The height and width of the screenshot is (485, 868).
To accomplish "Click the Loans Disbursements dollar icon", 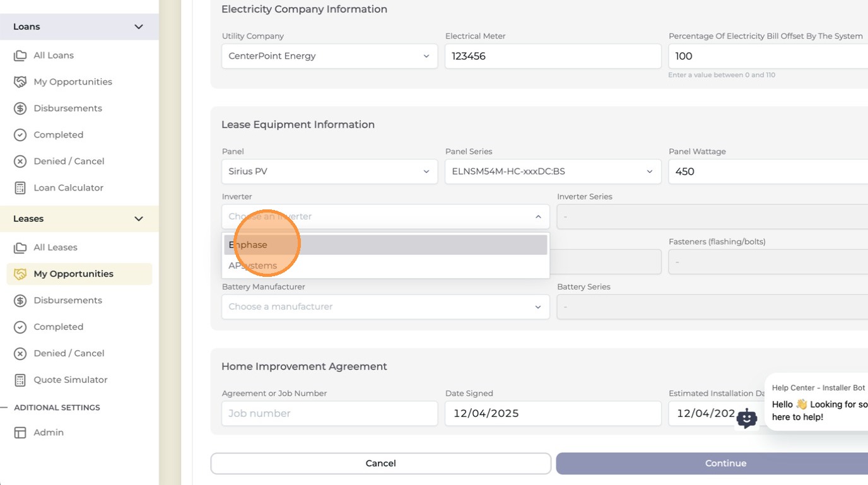I will click(20, 108).
